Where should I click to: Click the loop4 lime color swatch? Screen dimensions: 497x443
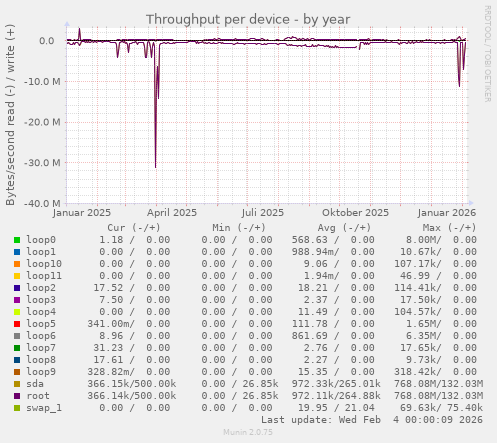pos(17,312)
